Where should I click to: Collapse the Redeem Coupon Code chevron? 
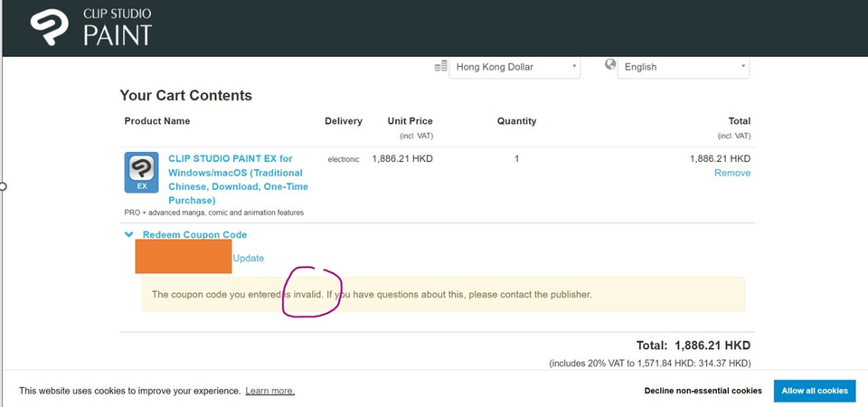tap(129, 235)
